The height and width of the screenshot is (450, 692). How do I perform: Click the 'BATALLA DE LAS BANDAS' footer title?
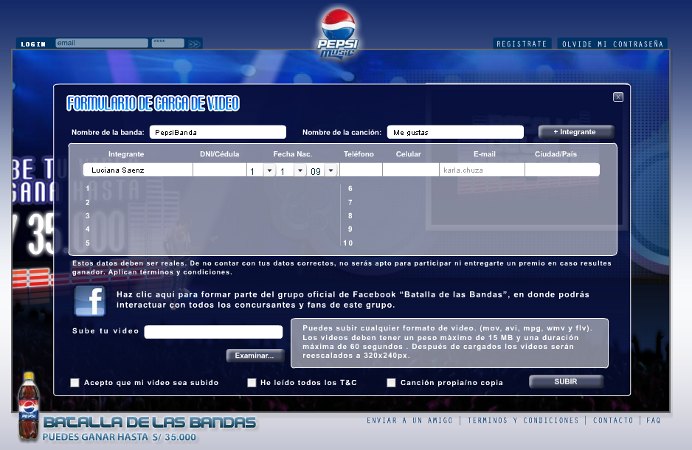coord(150,423)
